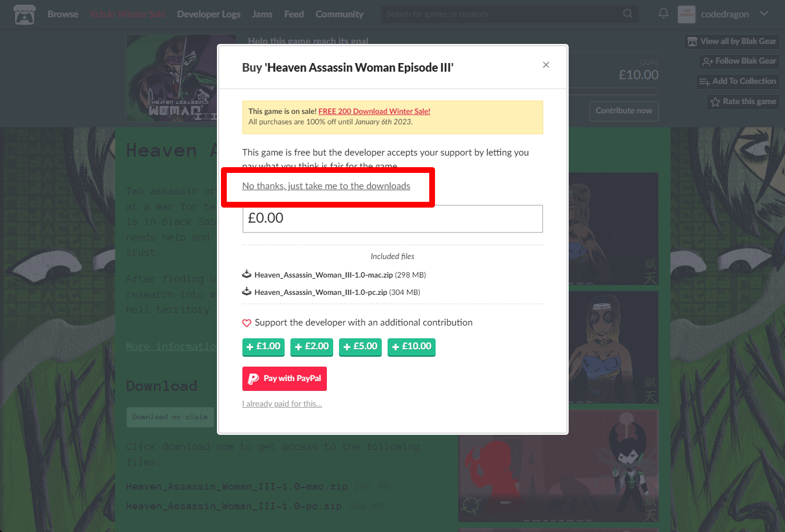
Task: Open the Browse menu item
Action: (x=62, y=14)
